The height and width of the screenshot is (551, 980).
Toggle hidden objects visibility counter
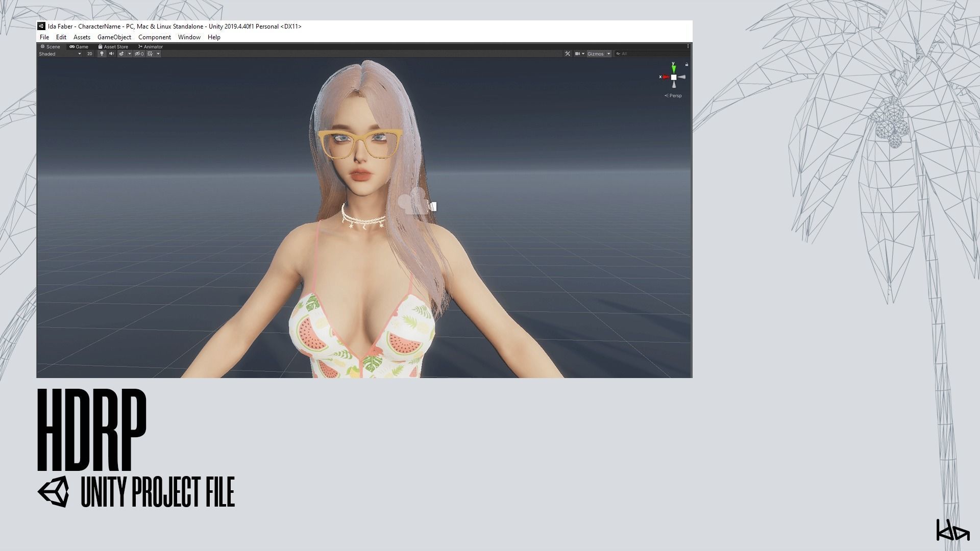tap(139, 54)
